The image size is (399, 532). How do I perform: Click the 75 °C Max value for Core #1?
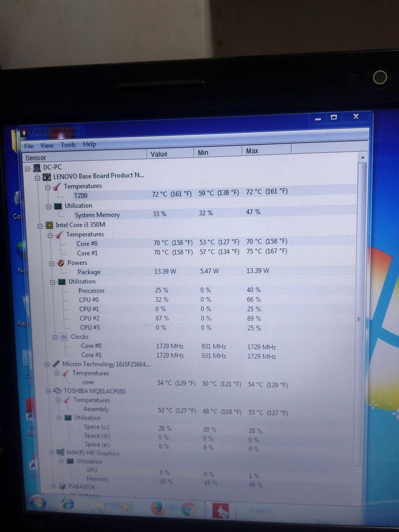(267, 251)
